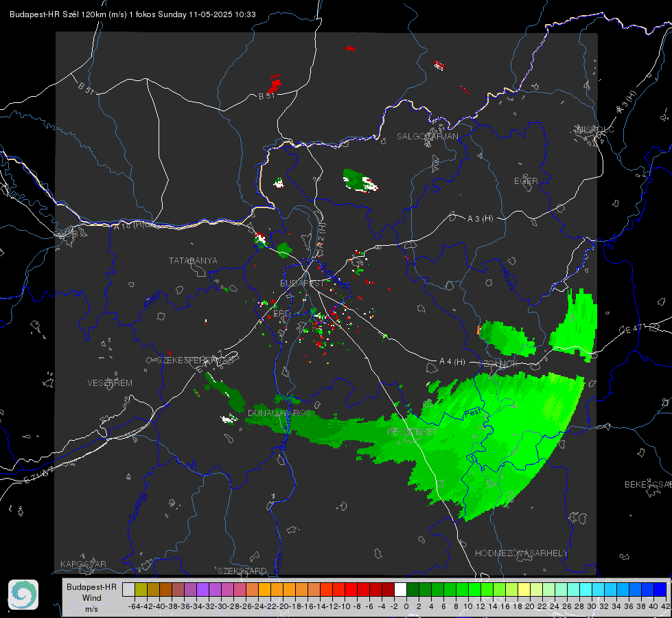
Task: Click the SZEKSZARD city label
Action: (242, 571)
